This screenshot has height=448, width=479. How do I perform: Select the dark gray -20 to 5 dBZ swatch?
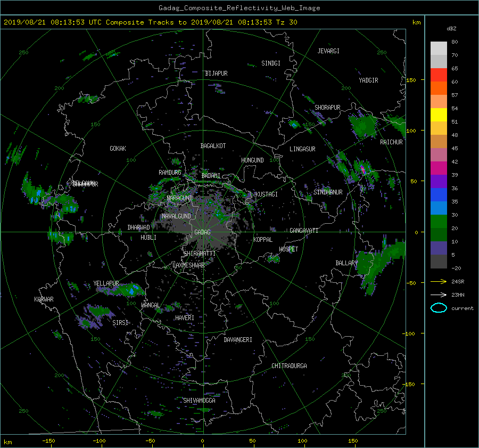[439, 261]
